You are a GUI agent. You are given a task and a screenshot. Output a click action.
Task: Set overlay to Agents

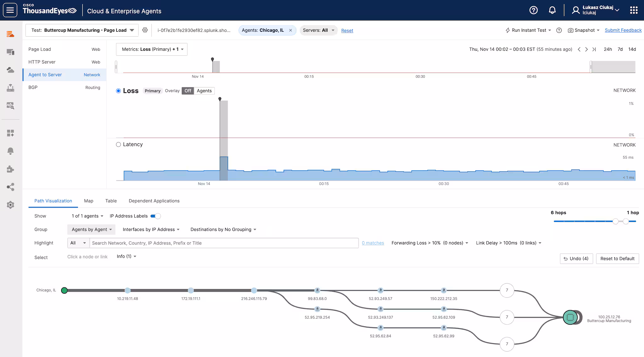(204, 91)
